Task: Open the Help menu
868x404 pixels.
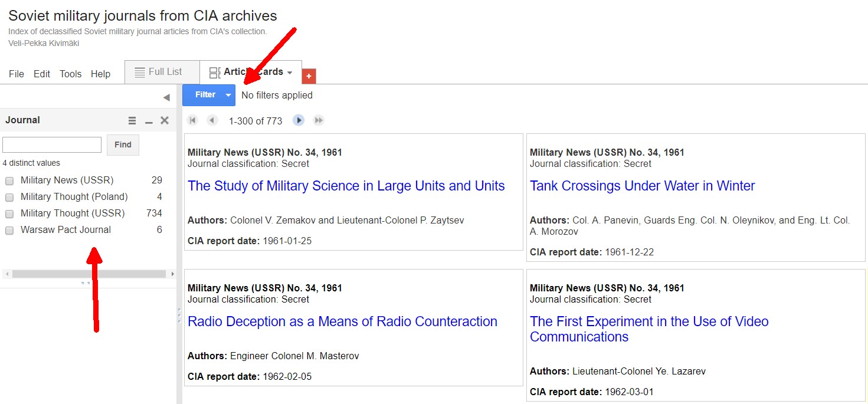Action: click(x=101, y=74)
